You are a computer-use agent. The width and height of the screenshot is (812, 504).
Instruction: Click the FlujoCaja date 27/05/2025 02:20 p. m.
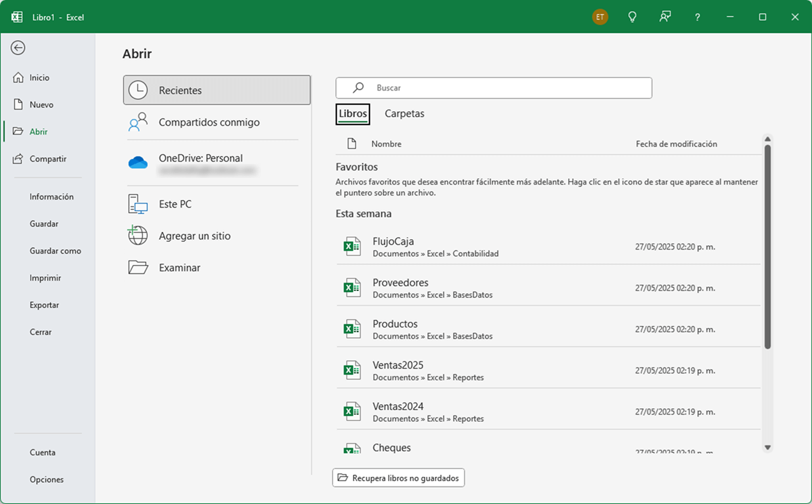(675, 247)
